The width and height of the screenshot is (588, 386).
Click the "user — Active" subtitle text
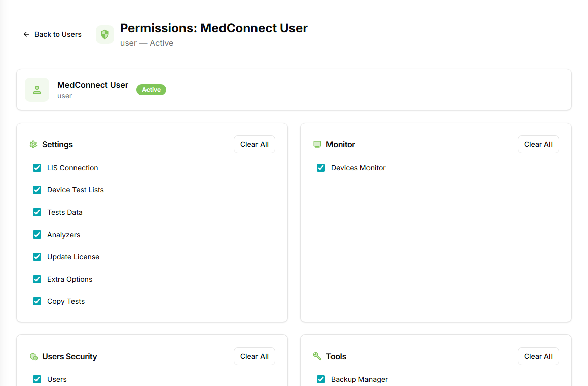click(146, 43)
